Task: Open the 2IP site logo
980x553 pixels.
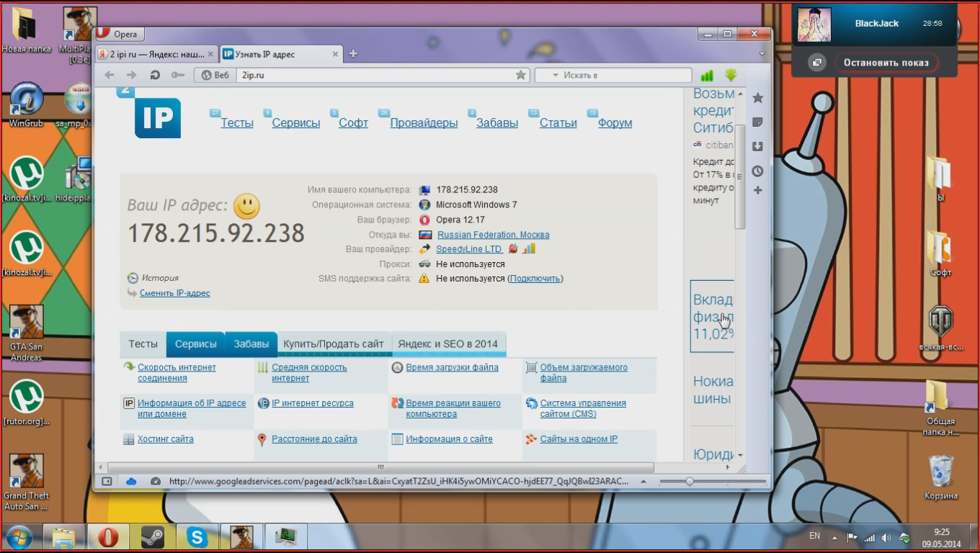Action: coord(157,117)
